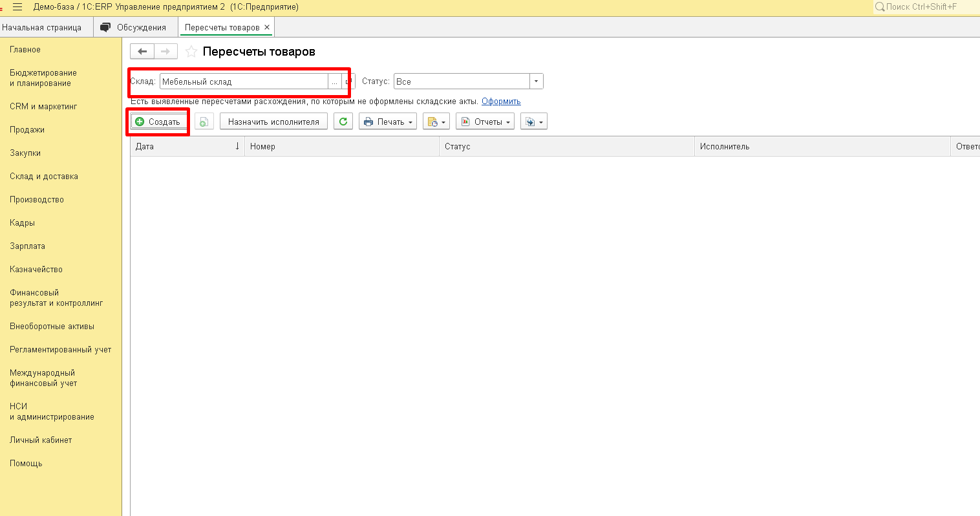This screenshot has width=980, height=516.
Task: Open the Производство section
Action: coord(37,200)
